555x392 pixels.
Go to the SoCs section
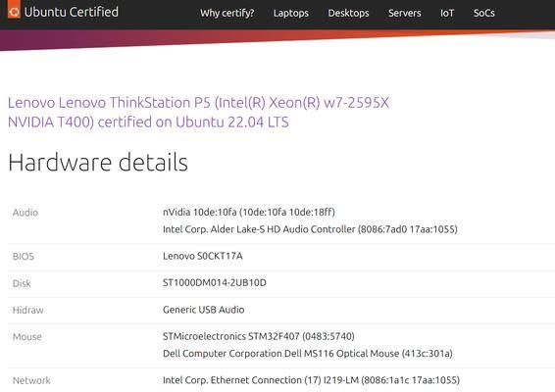point(483,13)
